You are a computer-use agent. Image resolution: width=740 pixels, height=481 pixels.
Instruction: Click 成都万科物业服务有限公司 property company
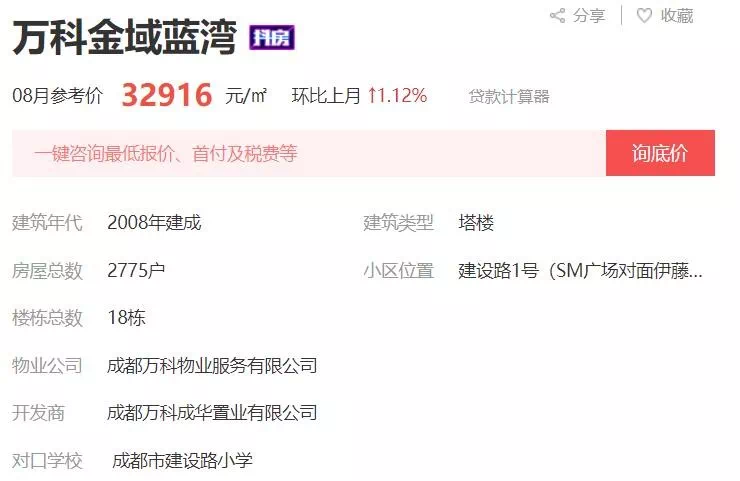tap(212, 365)
